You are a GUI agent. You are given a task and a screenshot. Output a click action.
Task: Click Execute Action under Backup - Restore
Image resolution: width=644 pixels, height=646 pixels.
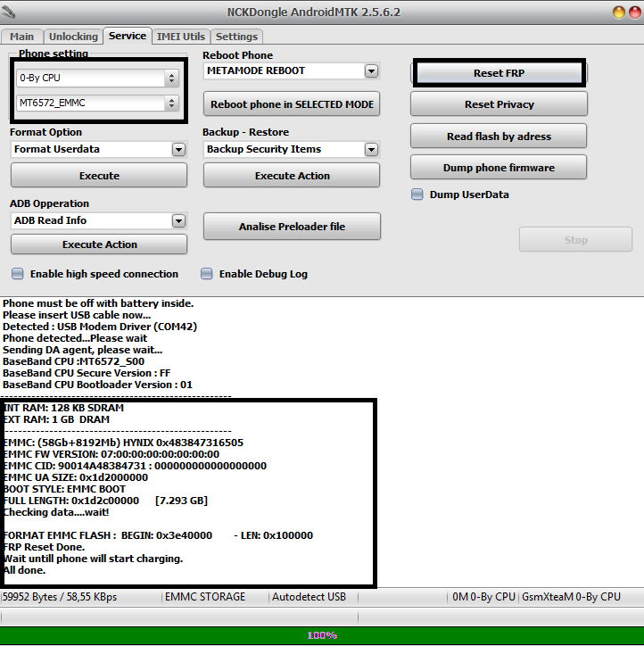pos(292,176)
